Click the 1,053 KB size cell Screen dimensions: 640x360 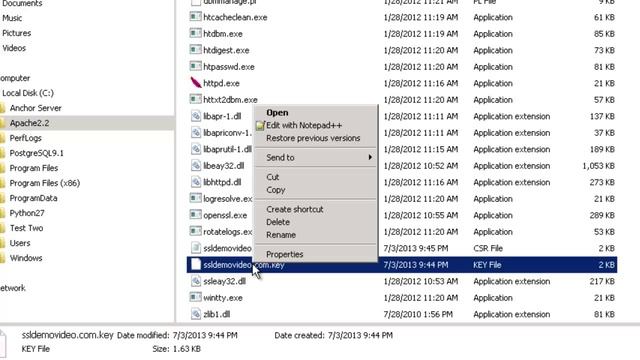[598, 165]
